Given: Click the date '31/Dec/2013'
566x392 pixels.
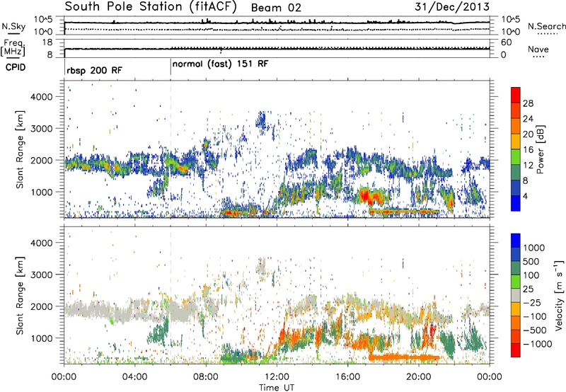Looking at the screenshot, I should pos(452,7).
